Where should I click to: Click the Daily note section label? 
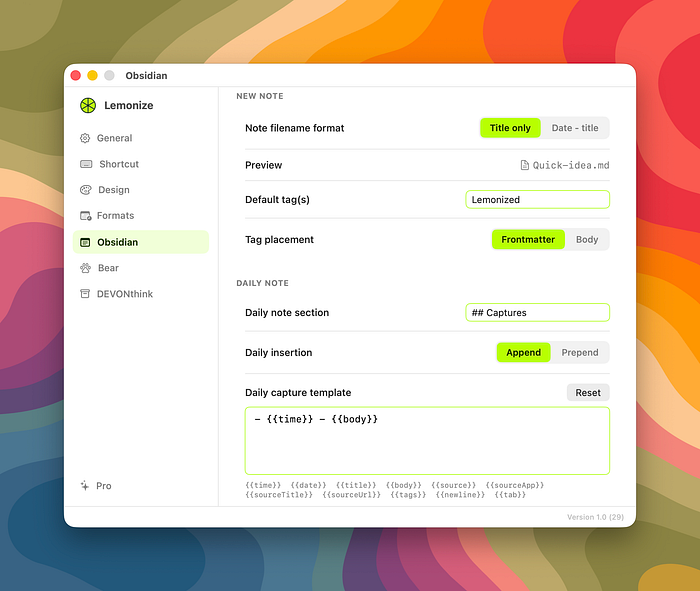tap(287, 312)
